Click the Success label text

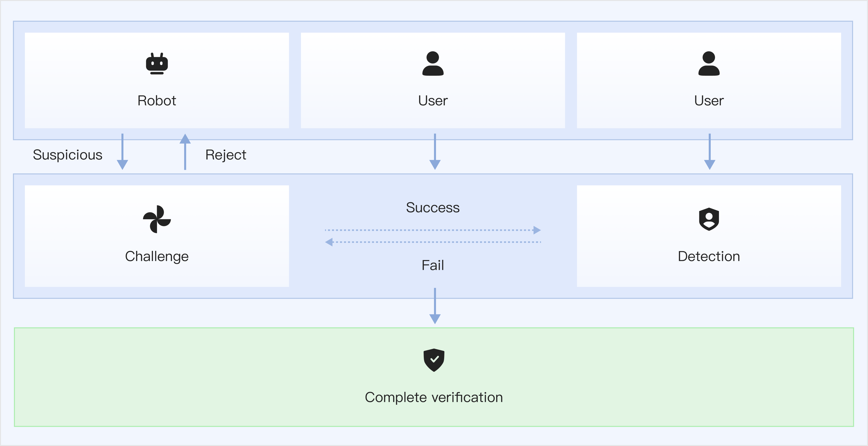433,207
